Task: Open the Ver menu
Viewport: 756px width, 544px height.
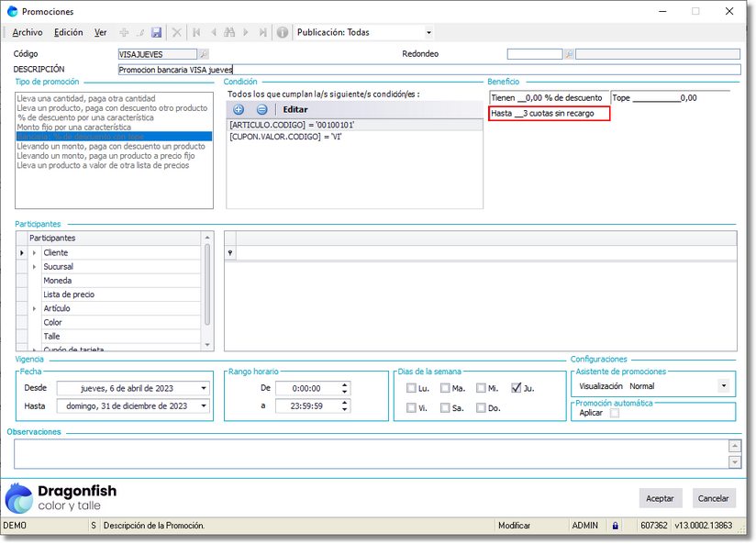Action: 100,32
